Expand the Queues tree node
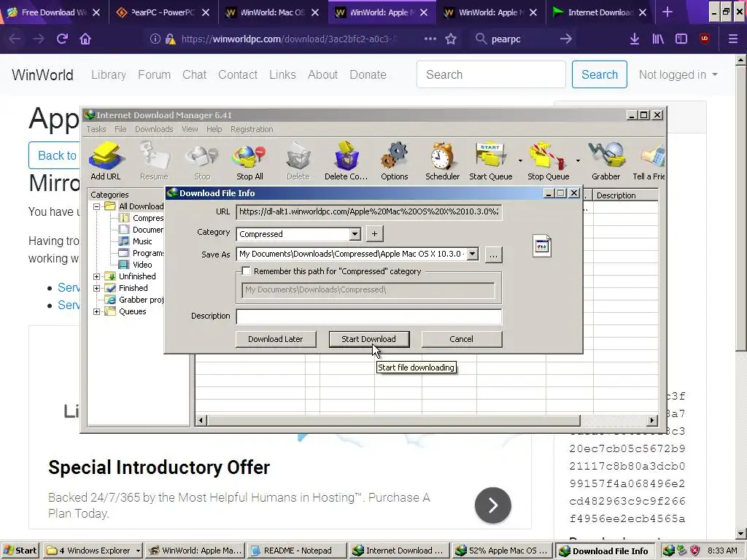 coord(96,311)
